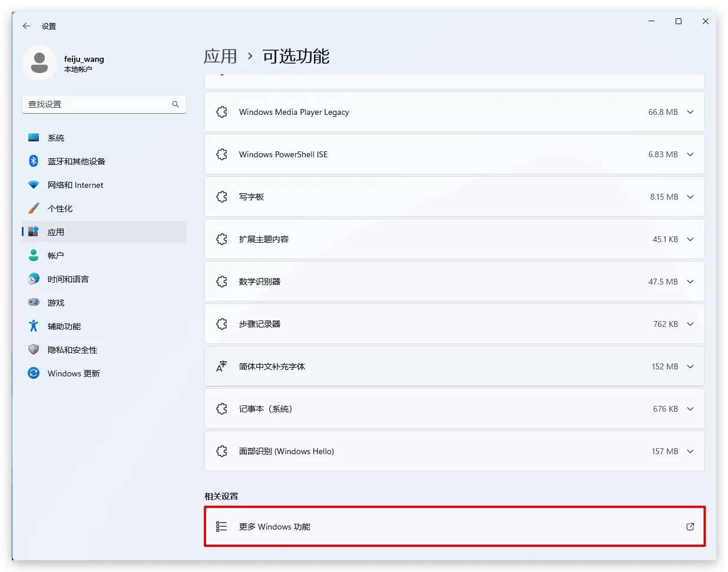Expand the 面部识别 (Windows Hello) chevron
The height and width of the screenshot is (572, 728).
pyautogui.click(x=690, y=451)
